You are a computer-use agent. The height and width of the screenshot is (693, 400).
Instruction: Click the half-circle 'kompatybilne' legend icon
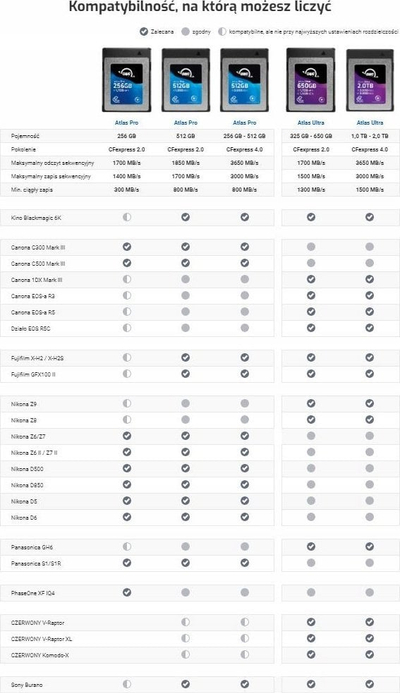[x=222, y=32]
